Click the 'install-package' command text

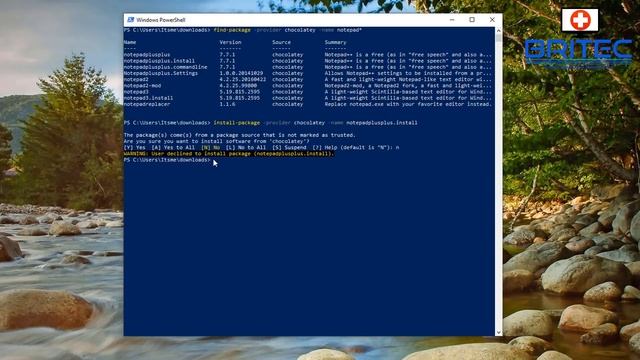click(237, 122)
